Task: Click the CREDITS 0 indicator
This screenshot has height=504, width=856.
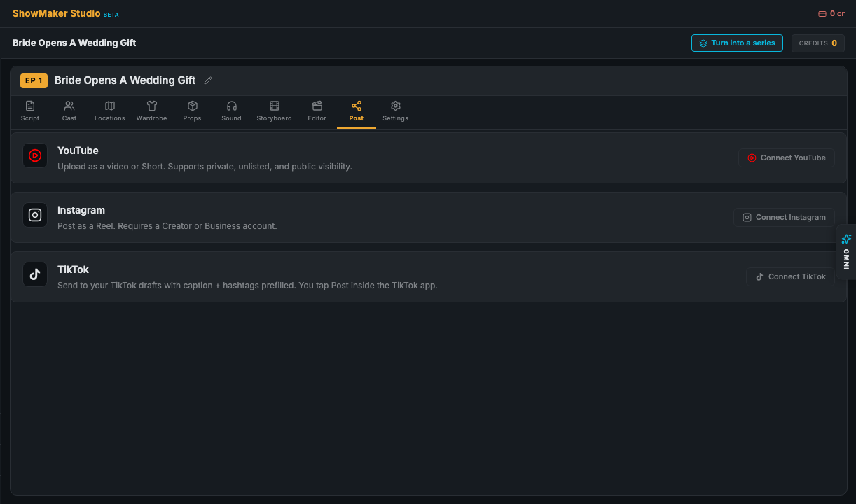Action: 818,43
